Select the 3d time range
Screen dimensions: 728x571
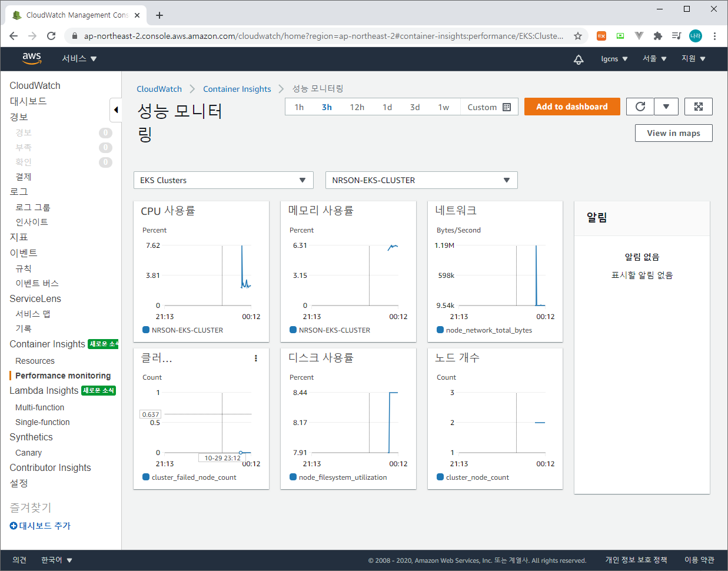[415, 107]
